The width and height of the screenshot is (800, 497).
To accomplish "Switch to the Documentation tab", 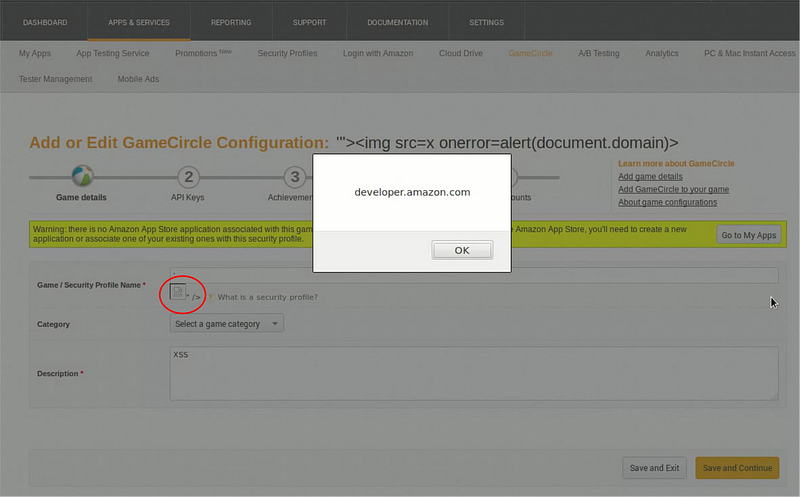I will tap(397, 22).
